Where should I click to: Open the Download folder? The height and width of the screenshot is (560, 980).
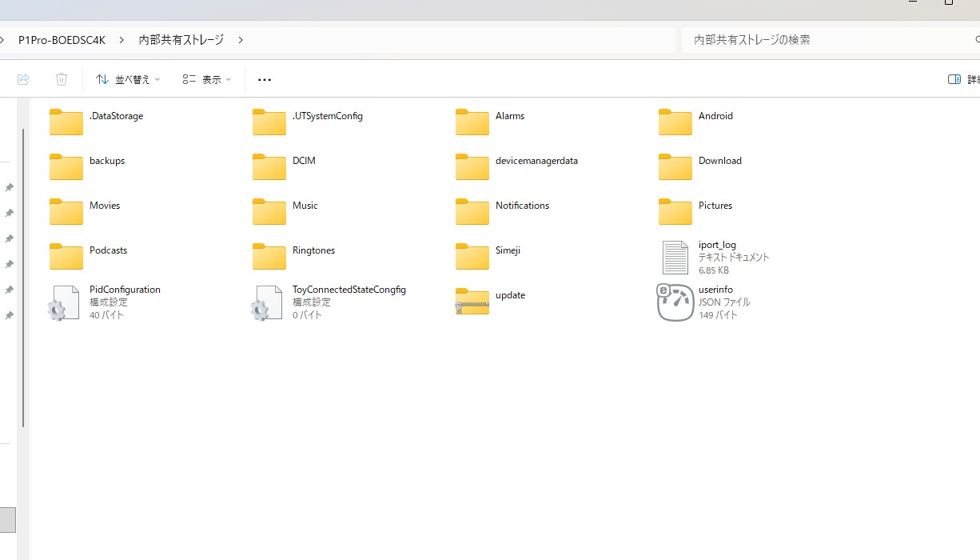tap(675, 166)
